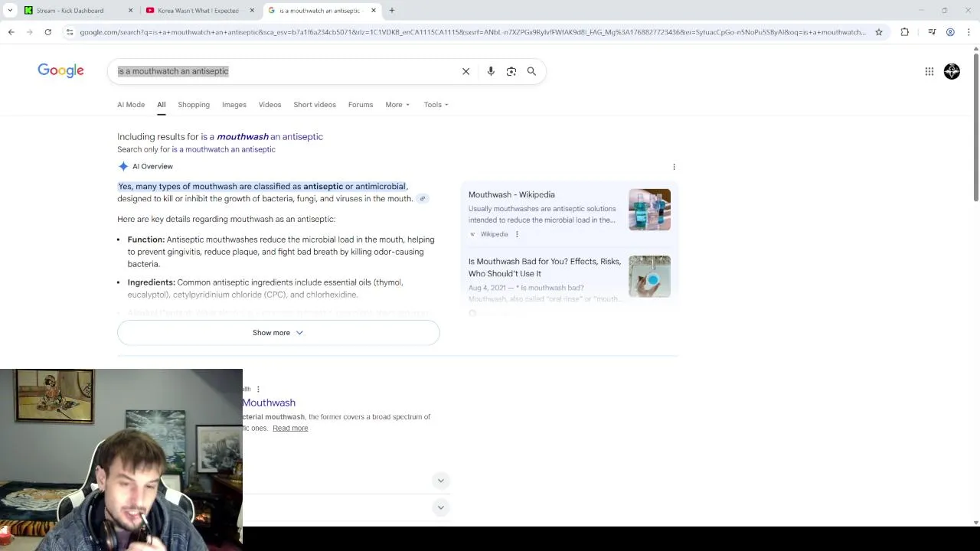The width and height of the screenshot is (980, 551).
Task: Expand the second related question chevron
Action: click(440, 507)
